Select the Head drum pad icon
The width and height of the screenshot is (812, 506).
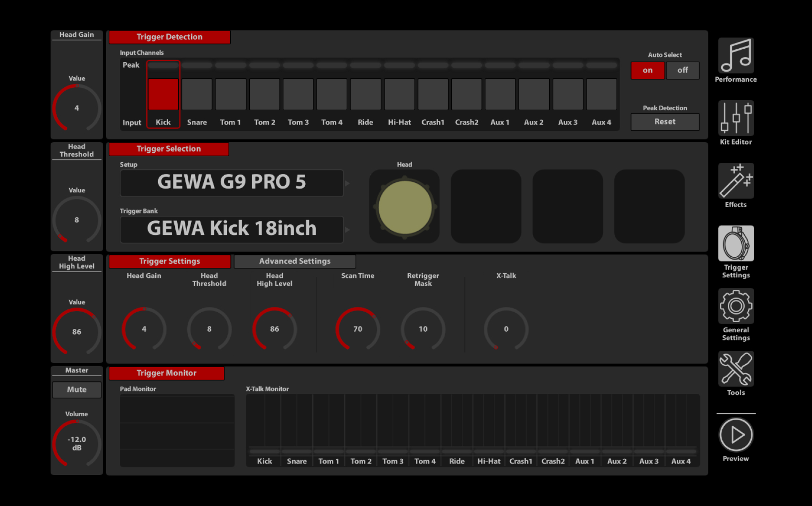click(405, 207)
